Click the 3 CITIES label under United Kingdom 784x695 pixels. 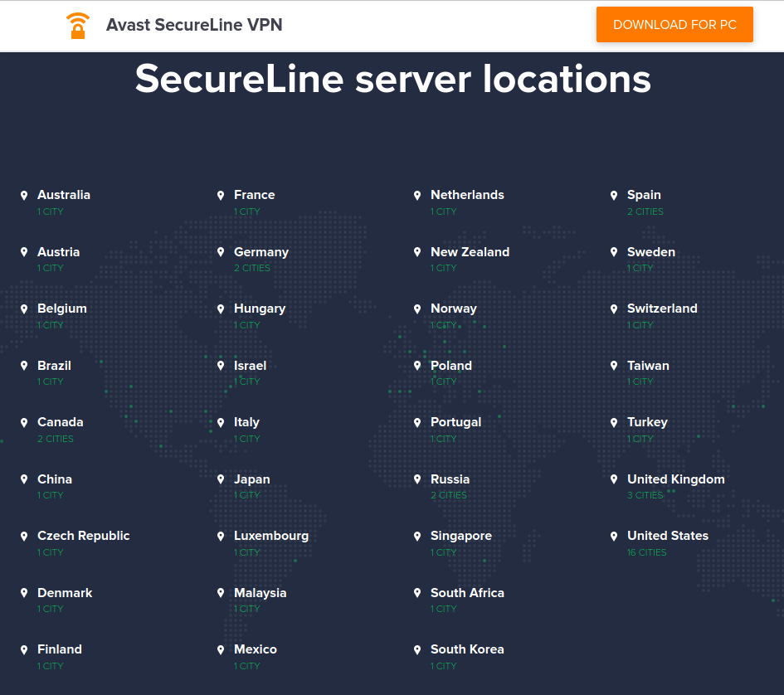[645, 495]
